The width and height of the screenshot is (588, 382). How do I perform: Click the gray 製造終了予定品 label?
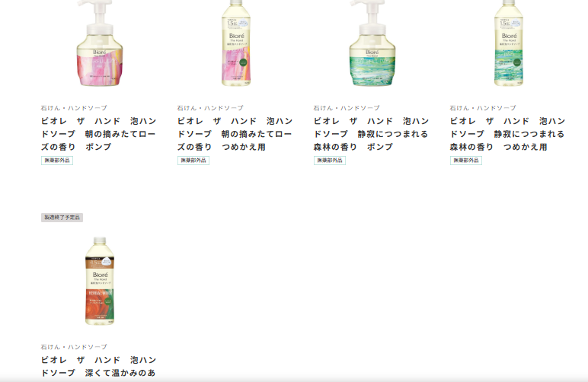coord(62,217)
